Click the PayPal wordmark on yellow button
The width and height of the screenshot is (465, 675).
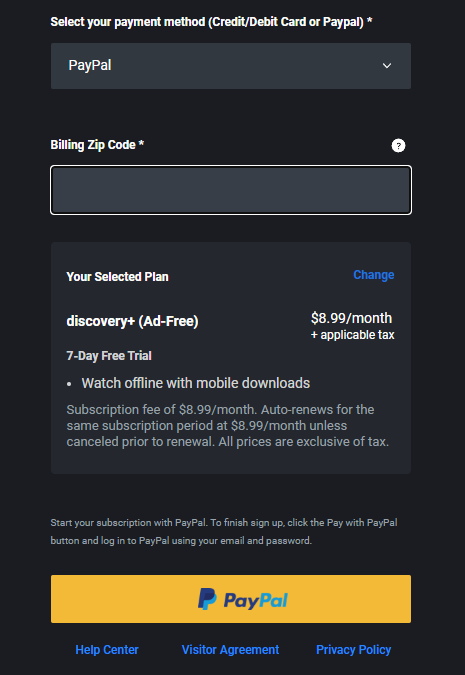(x=256, y=600)
